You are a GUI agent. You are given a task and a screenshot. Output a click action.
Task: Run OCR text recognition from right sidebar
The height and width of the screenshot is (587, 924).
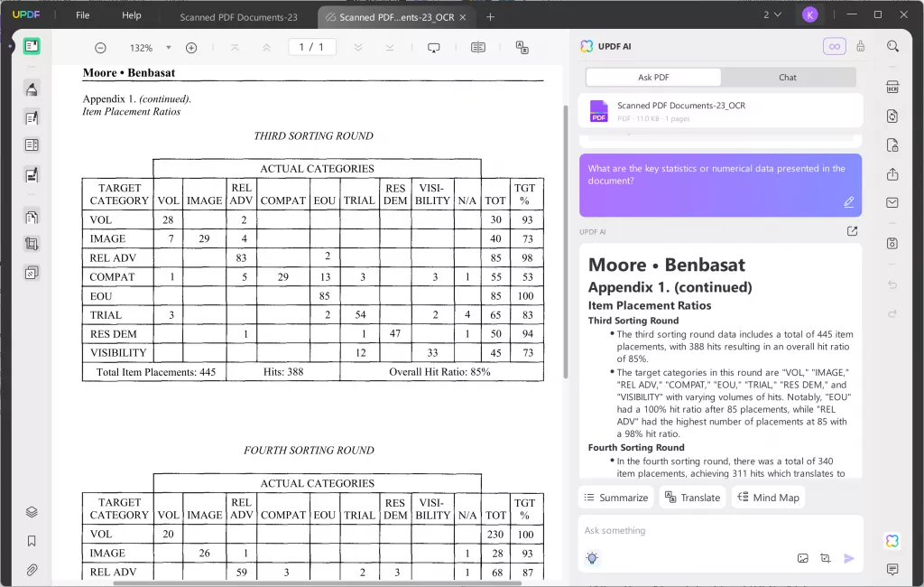(x=892, y=88)
